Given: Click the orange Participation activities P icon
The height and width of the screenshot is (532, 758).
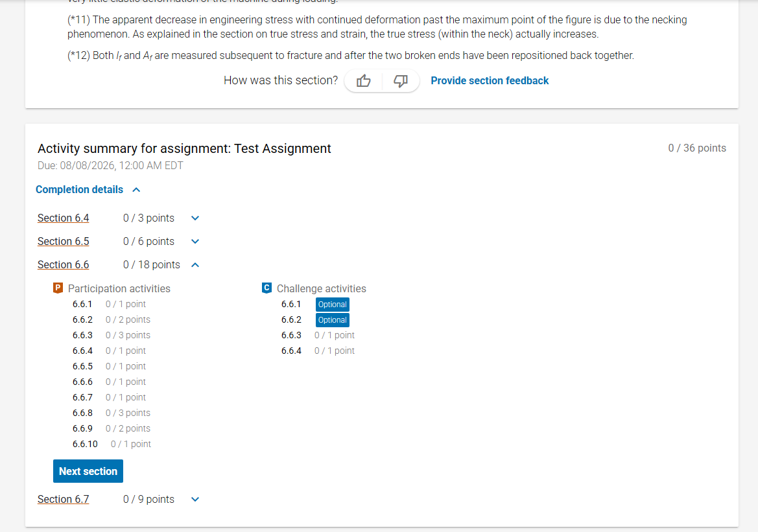Looking at the screenshot, I should (58, 288).
